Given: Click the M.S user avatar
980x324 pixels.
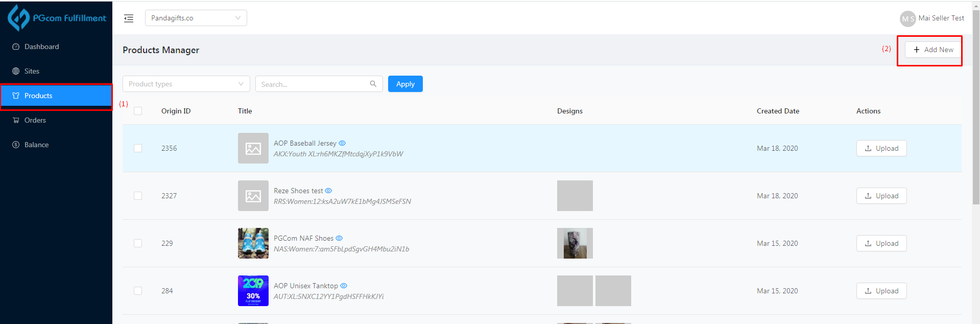Looking at the screenshot, I should click(907, 18).
